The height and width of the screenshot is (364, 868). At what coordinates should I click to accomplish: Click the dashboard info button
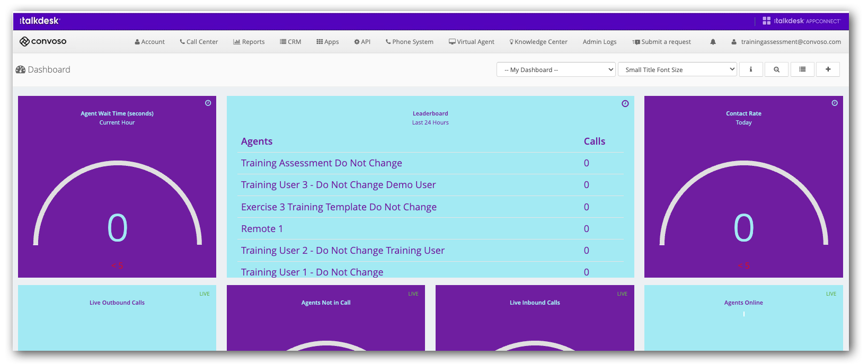pos(750,69)
